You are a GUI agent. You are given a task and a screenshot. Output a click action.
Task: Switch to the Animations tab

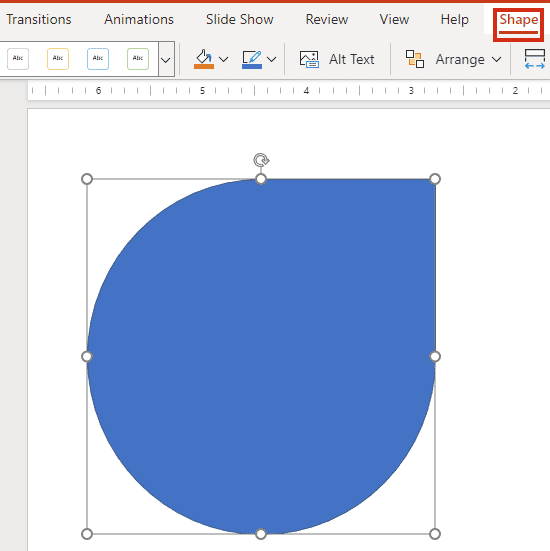(139, 19)
